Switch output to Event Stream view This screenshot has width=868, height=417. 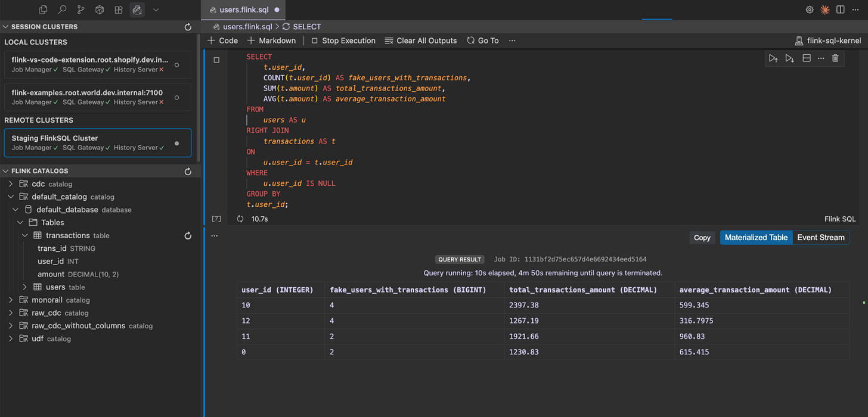click(820, 238)
